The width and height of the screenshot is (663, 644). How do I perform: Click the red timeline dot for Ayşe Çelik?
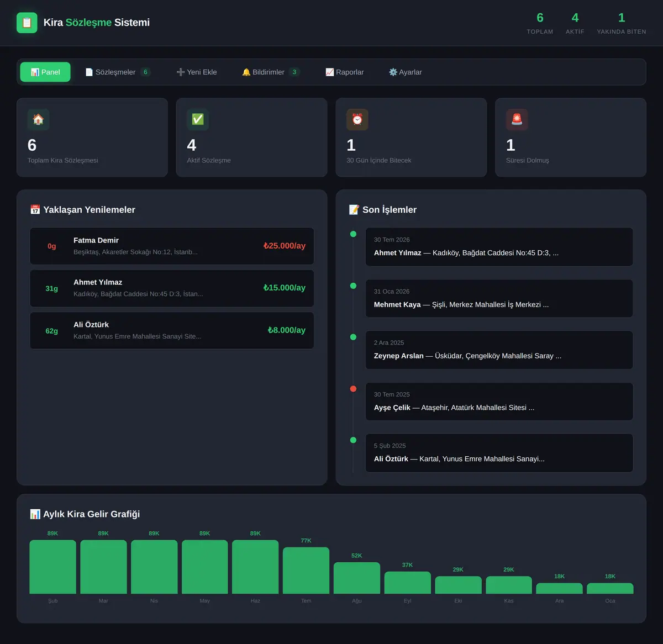pyautogui.click(x=353, y=389)
